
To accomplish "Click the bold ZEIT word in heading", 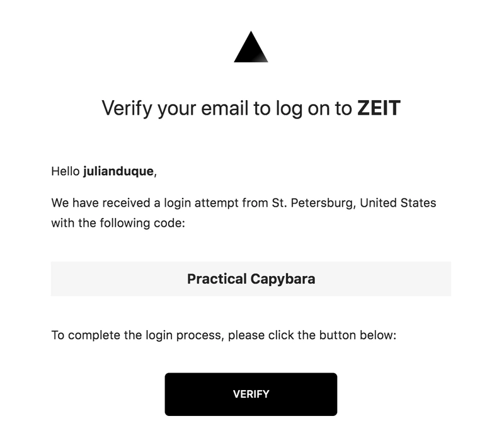I will click(379, 108).
